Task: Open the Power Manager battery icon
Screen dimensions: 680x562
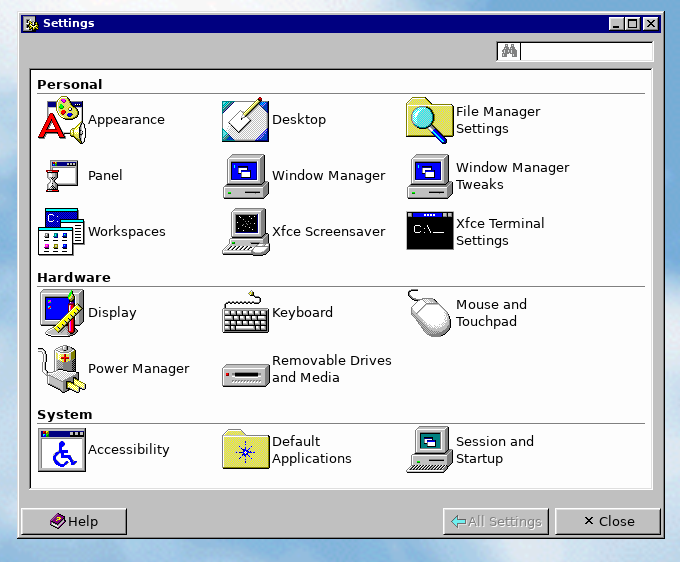Action: pos(62,369)
